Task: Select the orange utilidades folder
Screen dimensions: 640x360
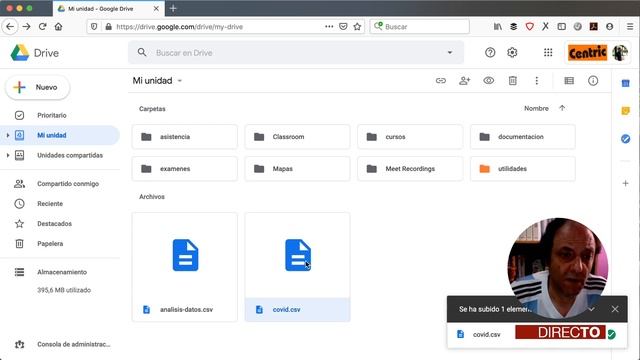Action: tap(523, 169)
